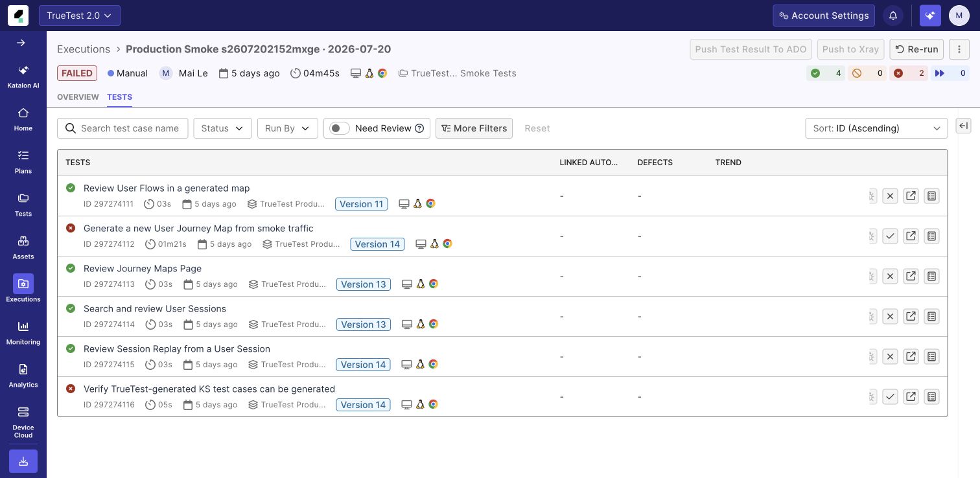Image resolution: width=980 pixels, height=478 pixels.
Task: Open 'Review Session Replay from a User Session' test
Action: (177, 348)
